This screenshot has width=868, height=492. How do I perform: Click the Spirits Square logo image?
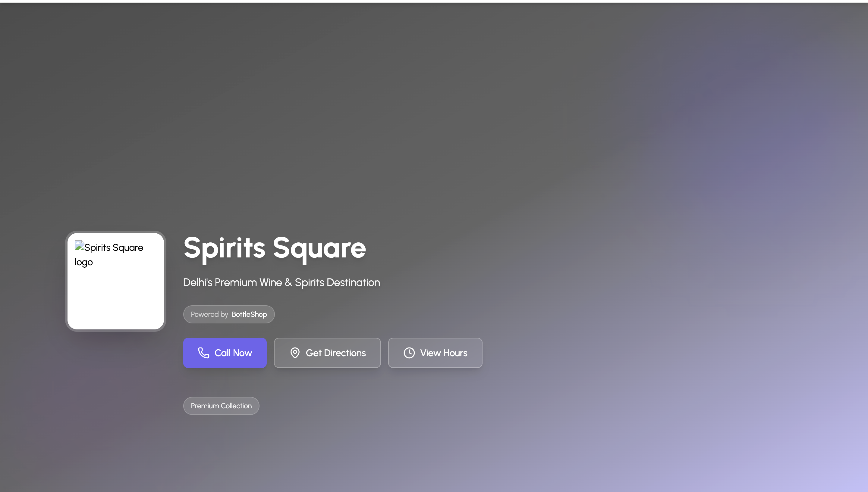click(116, 281)
